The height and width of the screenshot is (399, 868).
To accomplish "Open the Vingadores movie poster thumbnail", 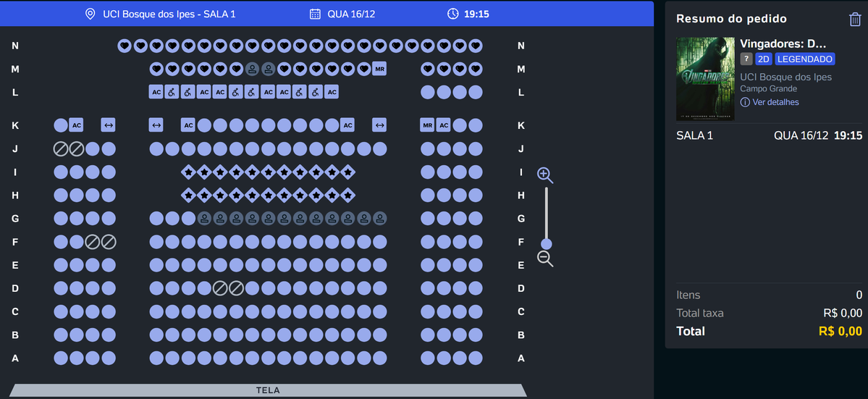I will click(705, 79).
